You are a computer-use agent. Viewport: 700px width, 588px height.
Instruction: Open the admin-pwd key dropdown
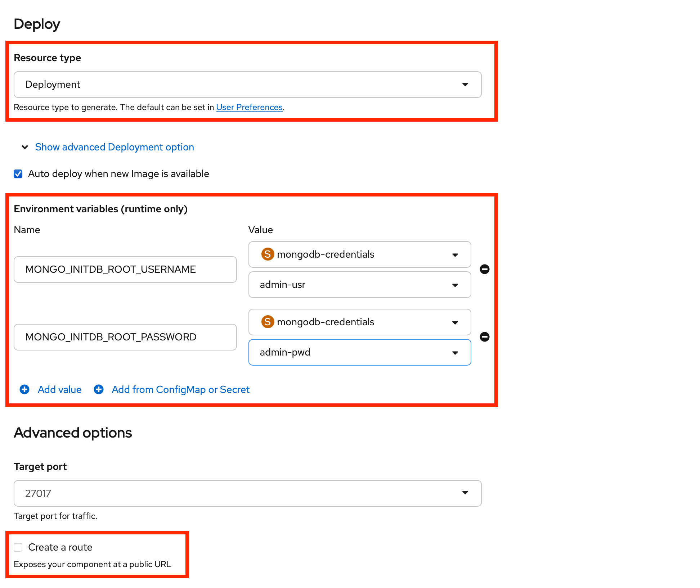tap(359, 352)
